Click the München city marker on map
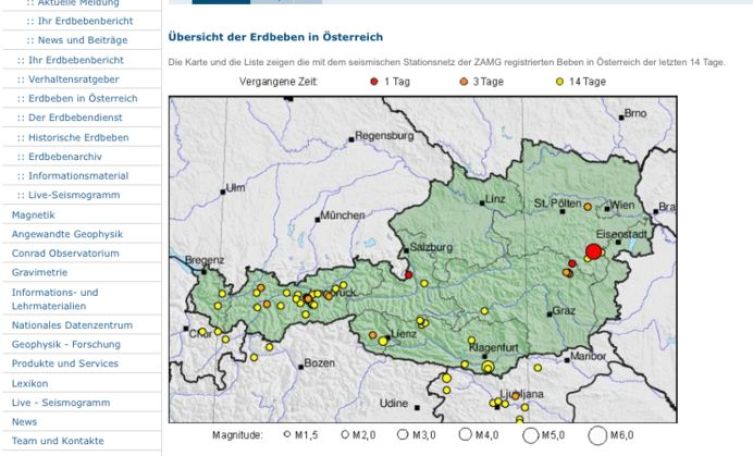753x456 pixels. [x=319, y=218]
